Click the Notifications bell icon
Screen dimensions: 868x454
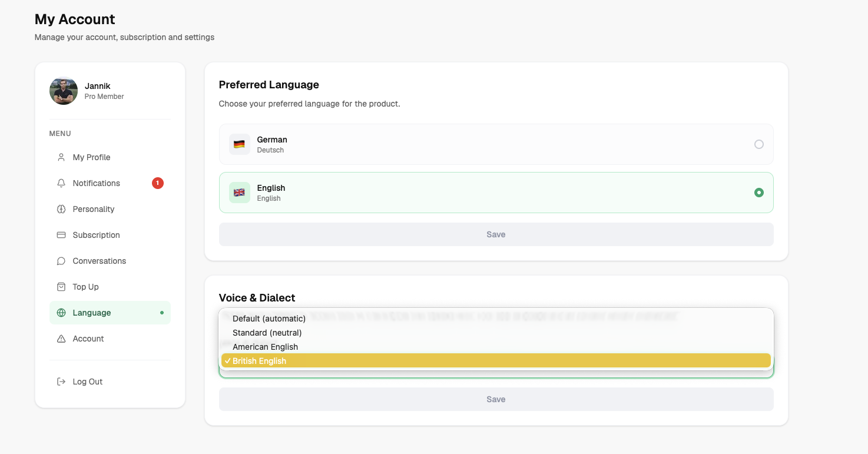click(61, 183)
